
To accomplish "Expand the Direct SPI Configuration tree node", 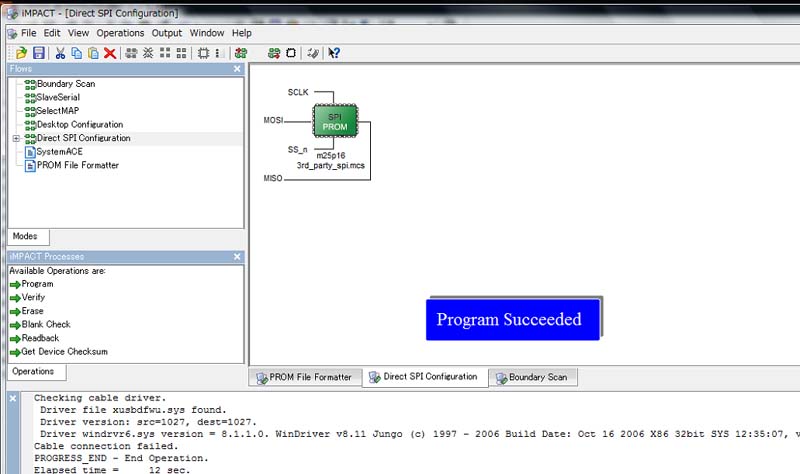I will click(x=16, y=138).
